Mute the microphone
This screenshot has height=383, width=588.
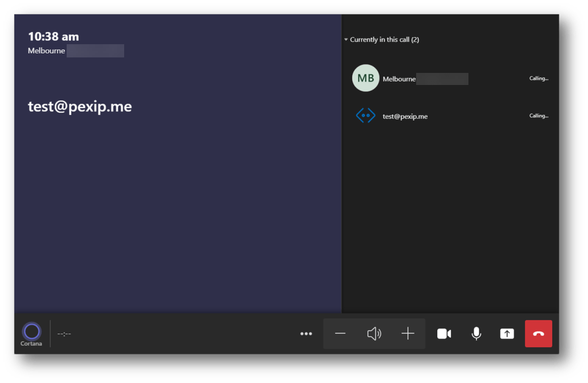coord(476,334)
